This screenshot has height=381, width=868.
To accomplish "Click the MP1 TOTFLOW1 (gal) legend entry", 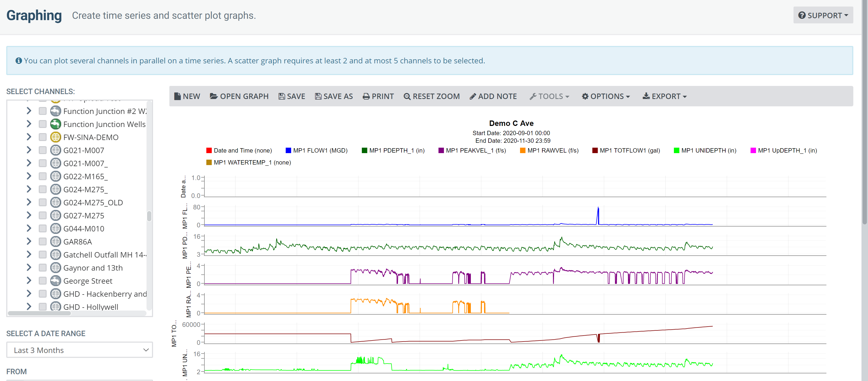I will click(626, 150).
